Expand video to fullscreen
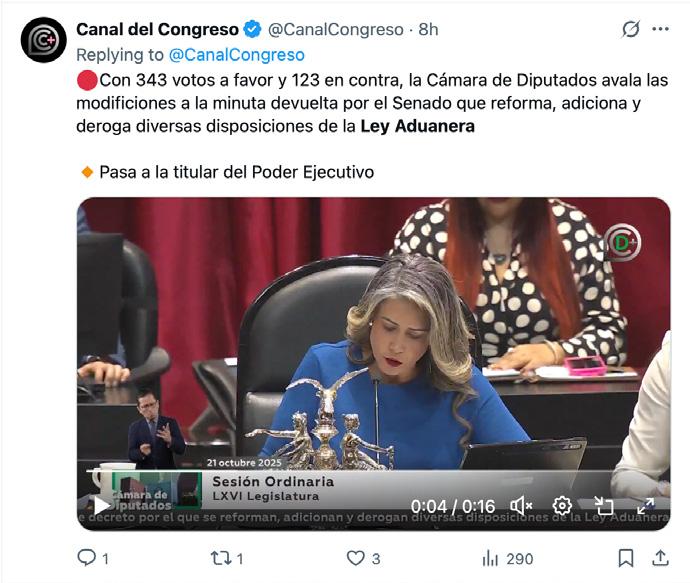Screen dimensions: 690x583 click(645, 506)
